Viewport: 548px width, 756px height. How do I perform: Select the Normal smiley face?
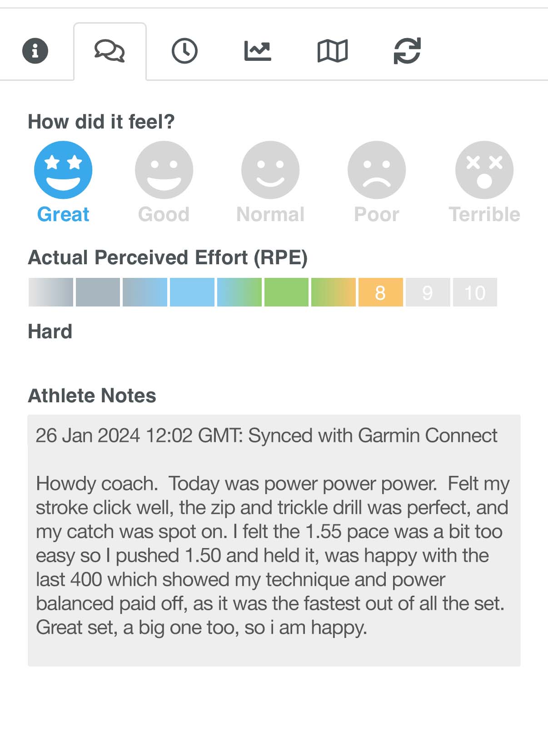(270, 170)
